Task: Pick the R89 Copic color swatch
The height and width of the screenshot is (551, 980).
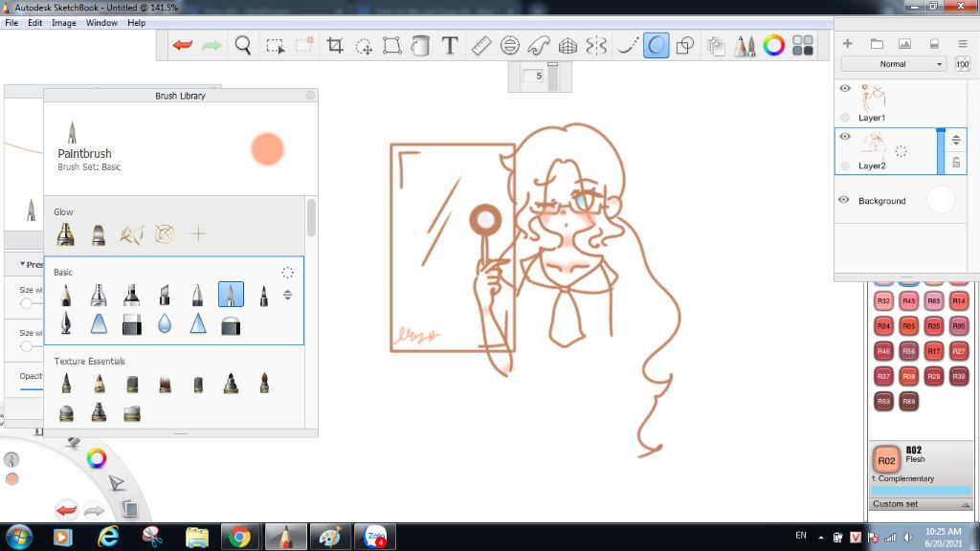Action: tap(909, 401)
